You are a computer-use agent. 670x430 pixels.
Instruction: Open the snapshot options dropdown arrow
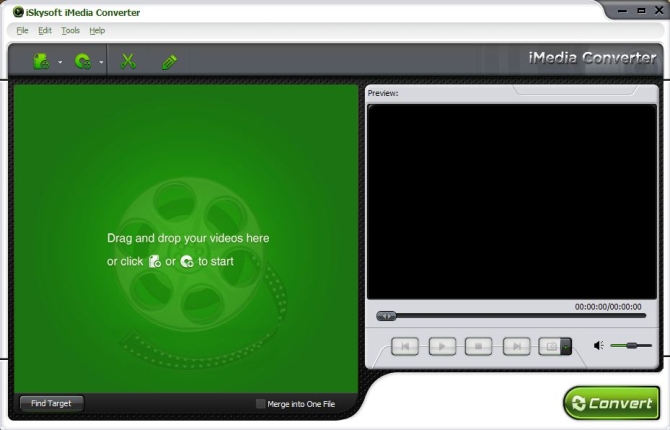[x=566, y=346]
